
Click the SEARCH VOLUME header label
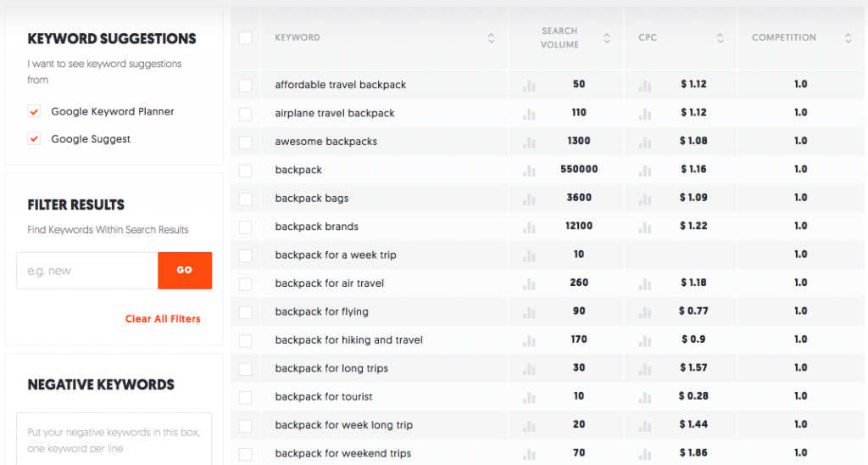tap(559, 37)
